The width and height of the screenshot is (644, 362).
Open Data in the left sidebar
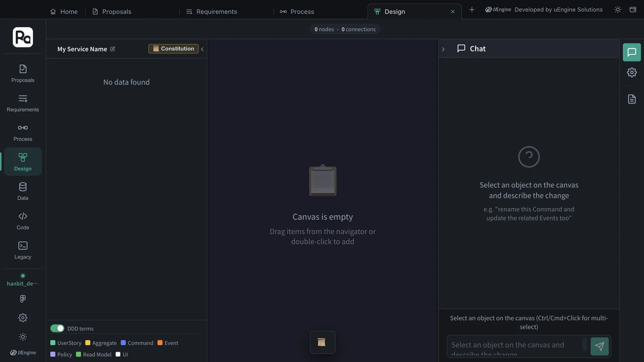[x=23, y=191]
